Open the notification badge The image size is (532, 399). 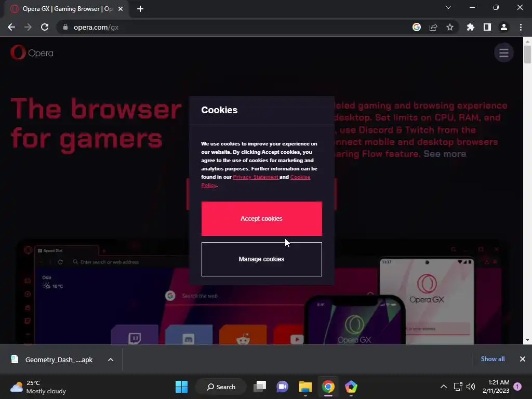click(517, 387)
